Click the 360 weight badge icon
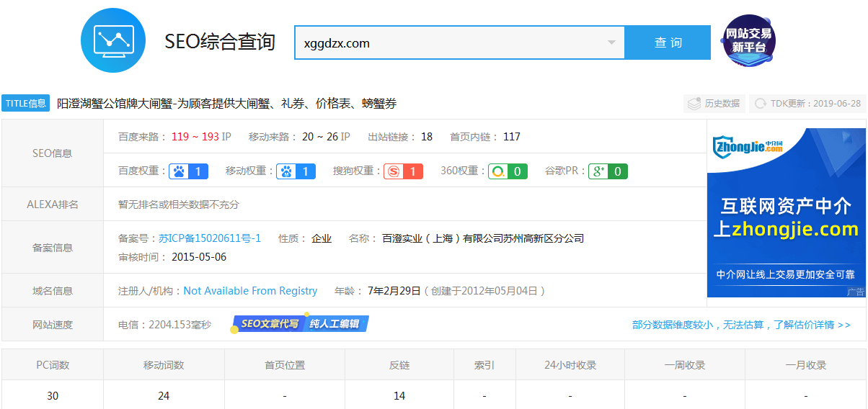This screenshot has height=409, width=868. (508, 171)
